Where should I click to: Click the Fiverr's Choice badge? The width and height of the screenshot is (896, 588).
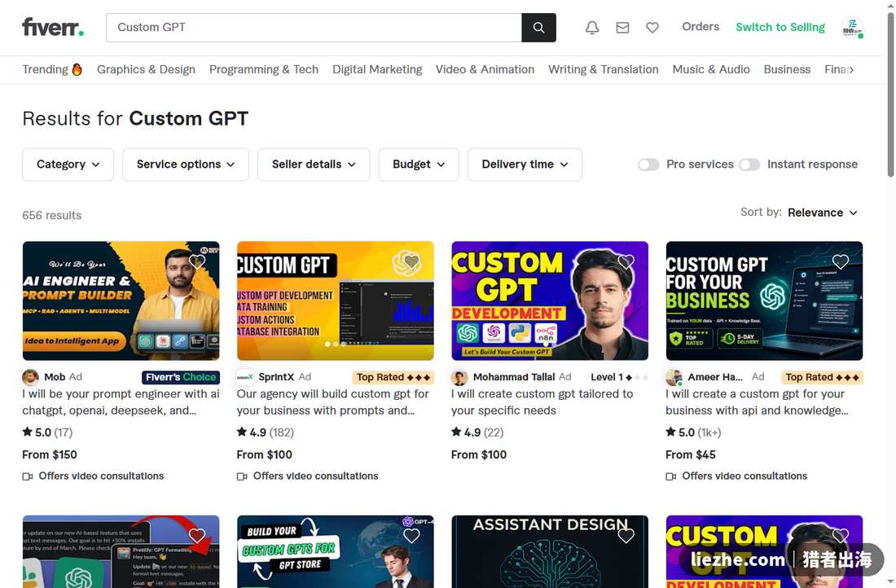[x=181, y=377]
